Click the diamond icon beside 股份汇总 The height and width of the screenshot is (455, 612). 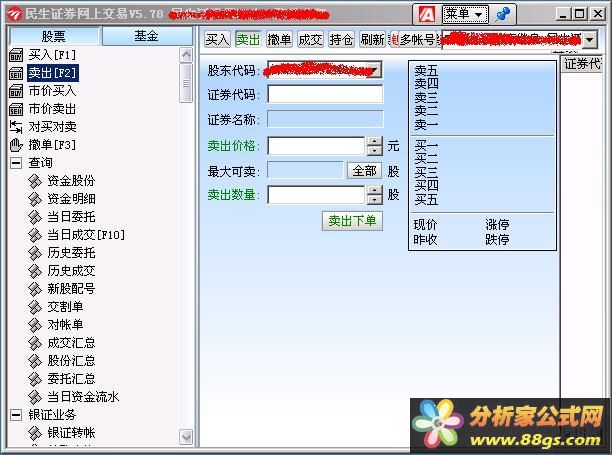[35, 361]
